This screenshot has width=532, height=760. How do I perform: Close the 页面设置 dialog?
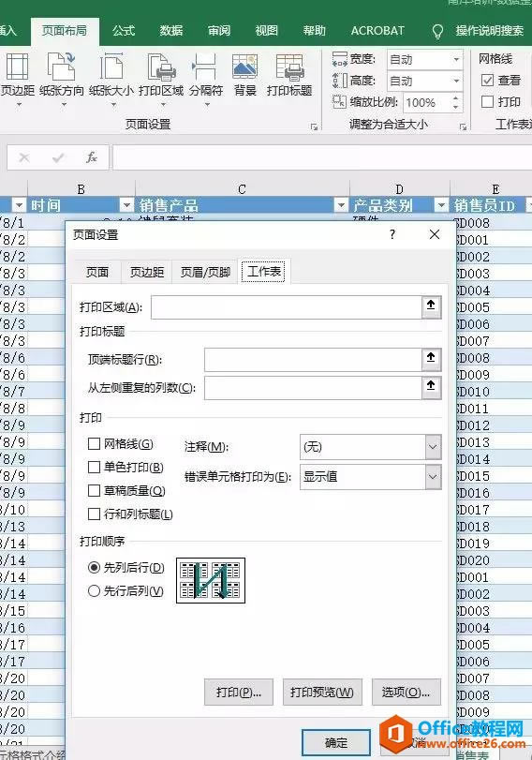tap(435, 234)
